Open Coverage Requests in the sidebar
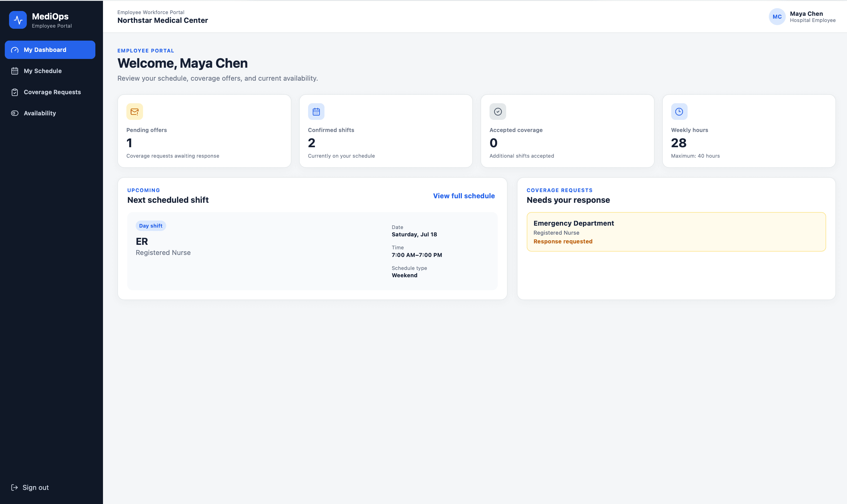847x504 pixels. click(x=50, y=92)
